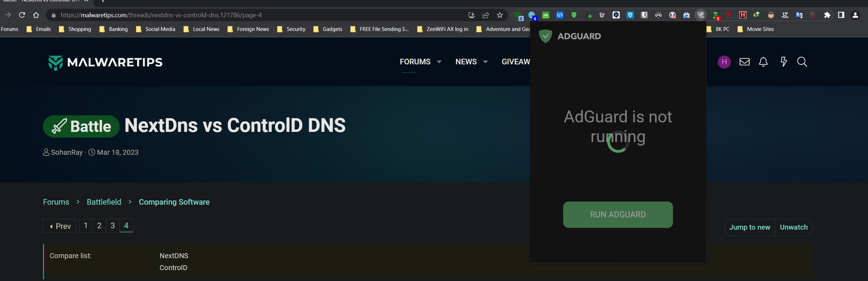Viewport: 868px width, 281px height.
Task: Open the Emails bookmark folder
Action: click(39, 29)
